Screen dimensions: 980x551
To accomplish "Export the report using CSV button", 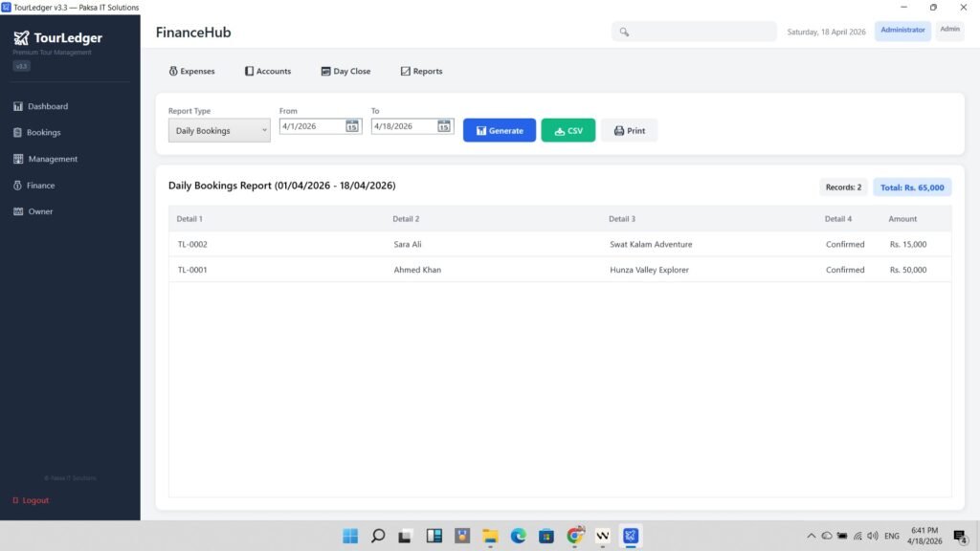I will coord(568,130).
